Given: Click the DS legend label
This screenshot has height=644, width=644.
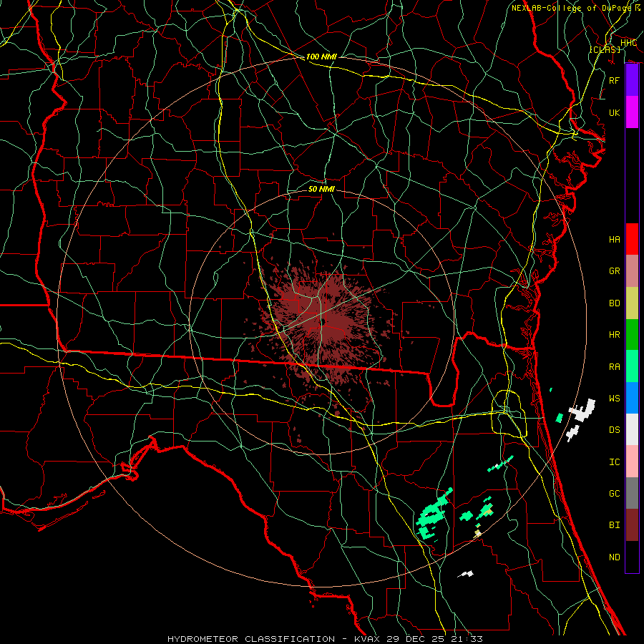Looking at the screenshot, I should pos(615,430).
